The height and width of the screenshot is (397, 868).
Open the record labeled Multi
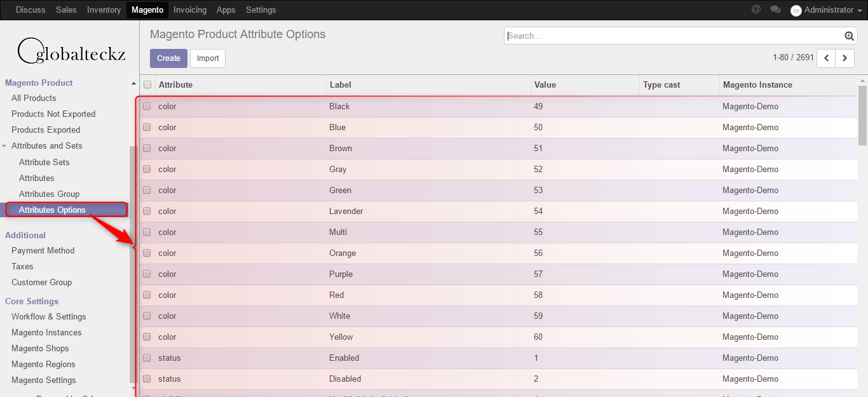coord(338,232)
